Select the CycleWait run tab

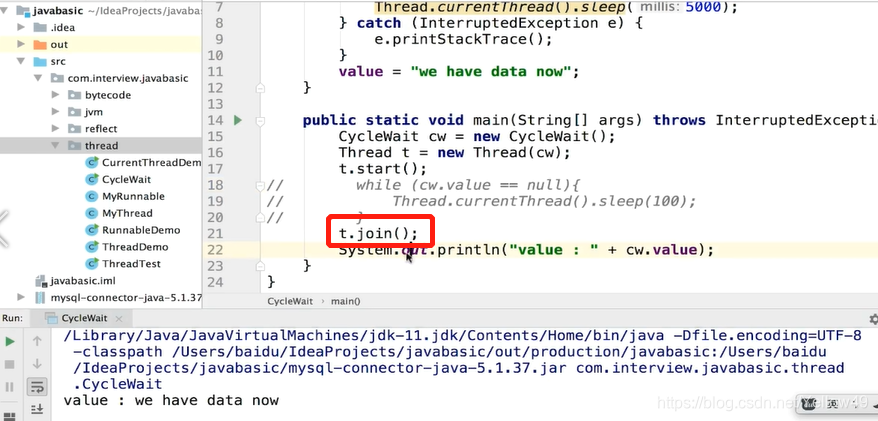coord(83,319)
